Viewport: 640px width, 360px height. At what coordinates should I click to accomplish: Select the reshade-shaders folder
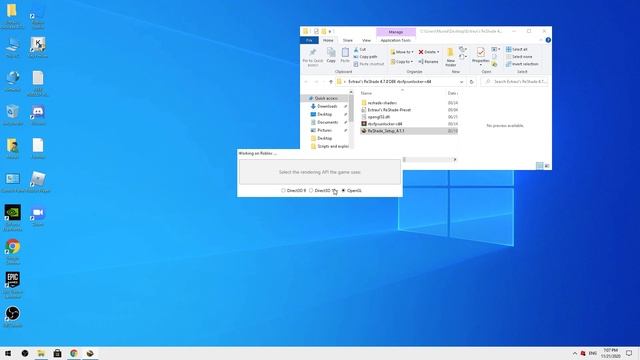(382, 103)
